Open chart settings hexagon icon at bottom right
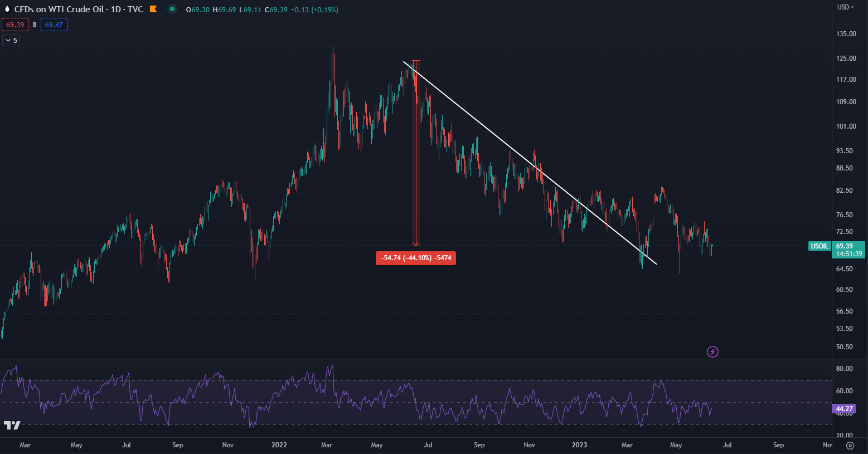Image resolution: width=868 pixels, height=454 pixels. click(850, 445)
